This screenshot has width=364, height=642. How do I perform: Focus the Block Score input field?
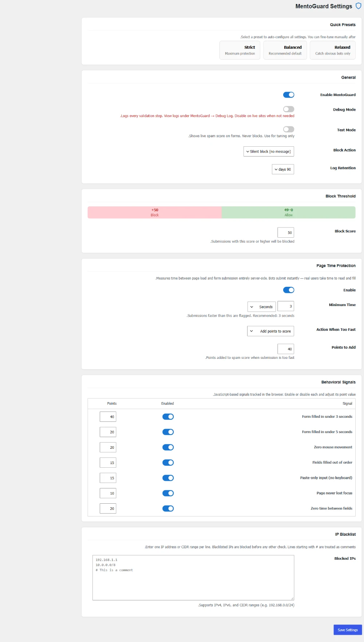click(286, 233)
